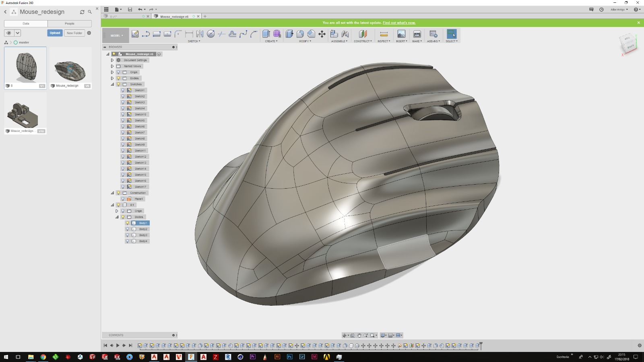
Task: Click the New Folder button
Action: 74,33
